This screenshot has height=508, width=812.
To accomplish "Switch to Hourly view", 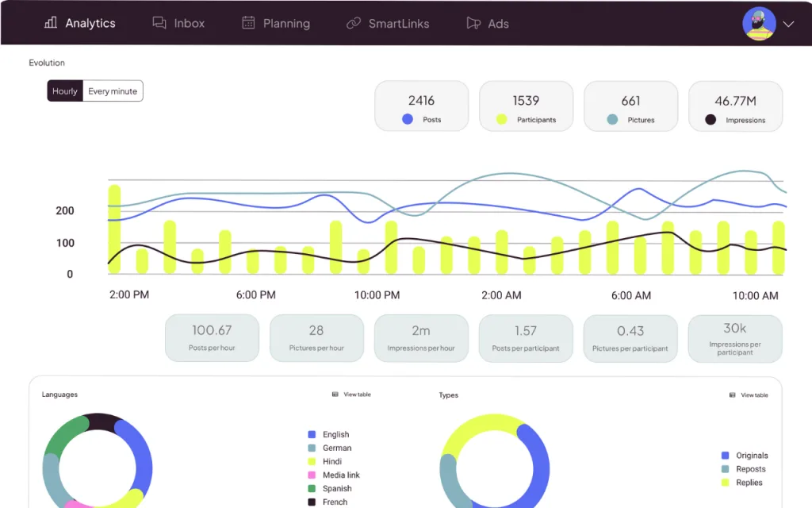I will [x=65, y=91].
